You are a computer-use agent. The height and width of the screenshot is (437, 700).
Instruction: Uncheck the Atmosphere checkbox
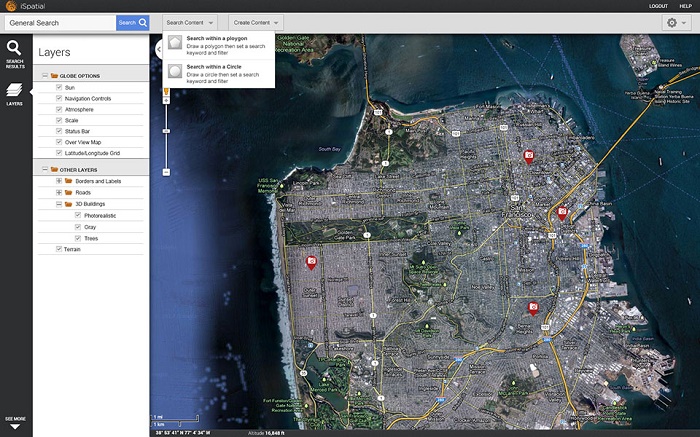[59, 109]
